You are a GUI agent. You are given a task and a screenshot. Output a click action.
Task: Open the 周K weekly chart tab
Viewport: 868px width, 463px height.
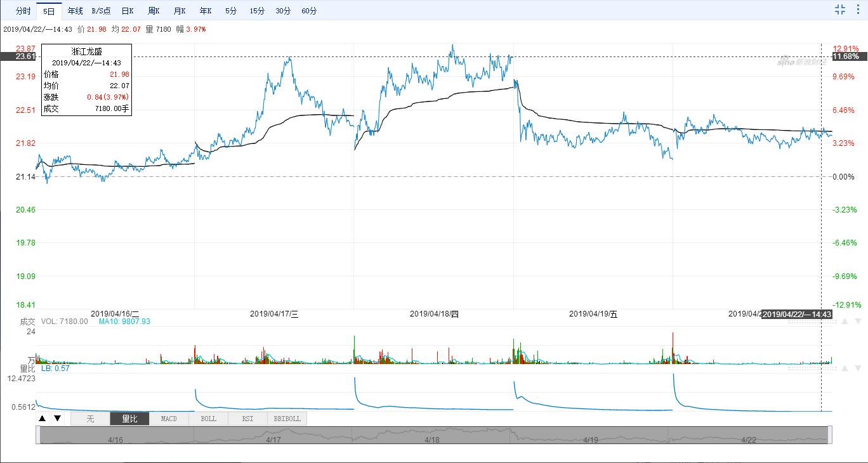[154, 11]
